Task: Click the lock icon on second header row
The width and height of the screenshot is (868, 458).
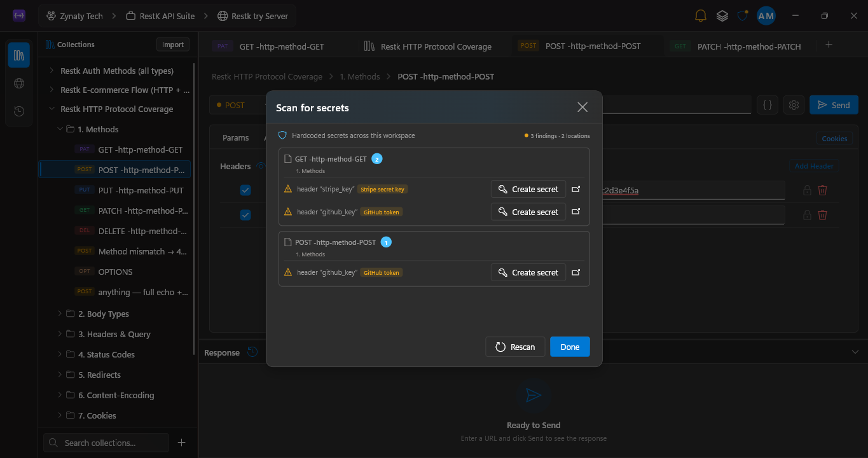Action: 806,215
